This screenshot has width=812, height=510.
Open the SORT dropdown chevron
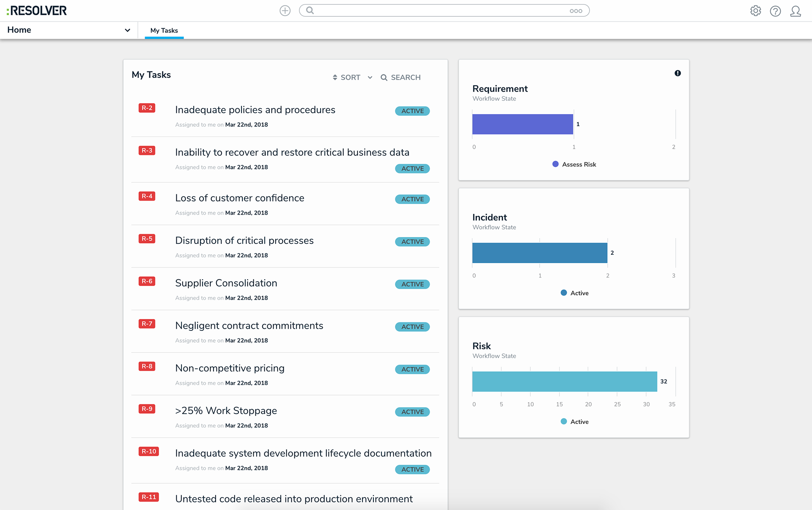[x=370, y=77]
